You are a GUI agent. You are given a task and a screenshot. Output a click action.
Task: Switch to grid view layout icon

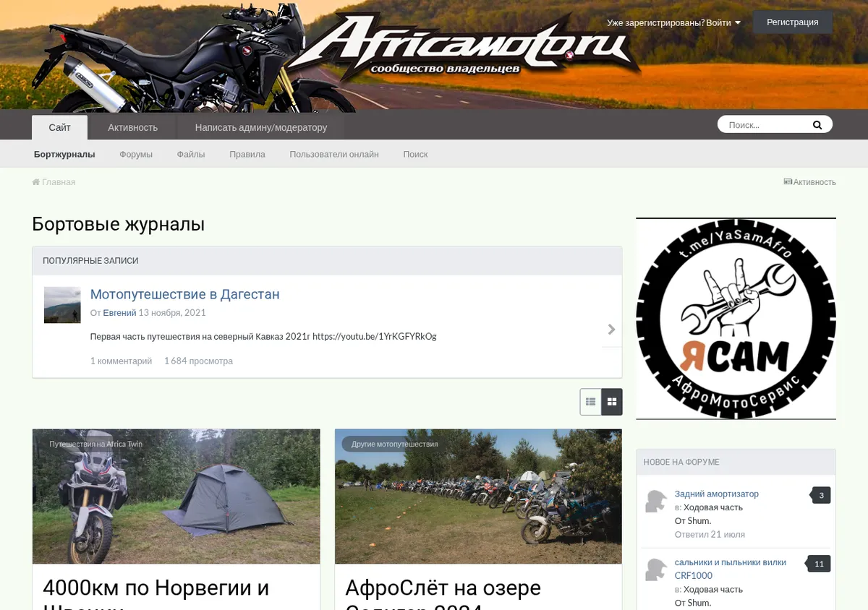pyautogui.click(x=612, y=402)
